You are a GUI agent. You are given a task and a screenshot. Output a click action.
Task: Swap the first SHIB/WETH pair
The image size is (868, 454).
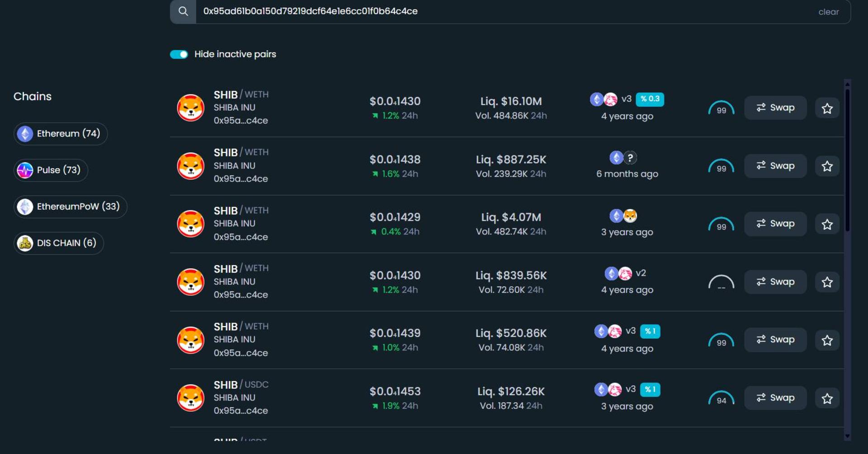pos(775,108)
